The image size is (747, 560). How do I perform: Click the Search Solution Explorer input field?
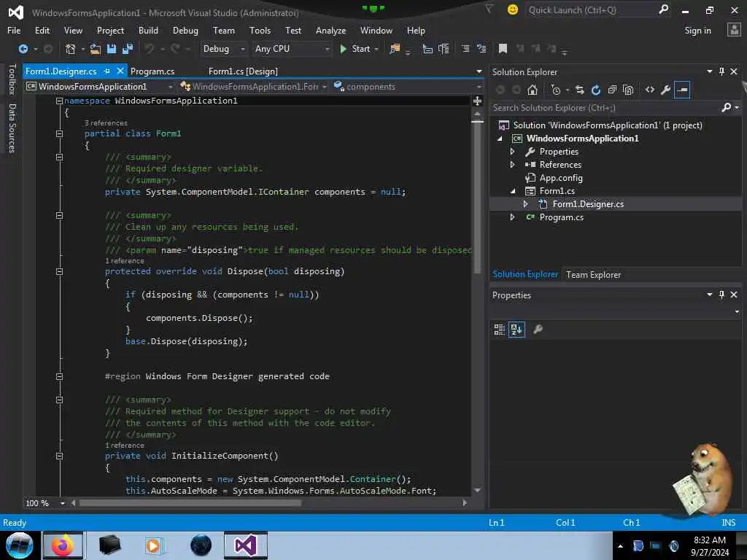(606, 108)
